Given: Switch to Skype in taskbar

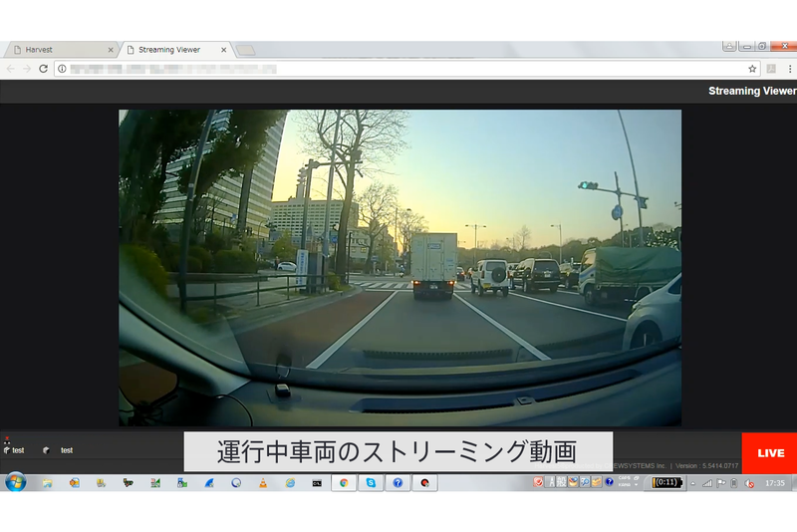Looking at the screenshot, I should (x=371, y=483).
